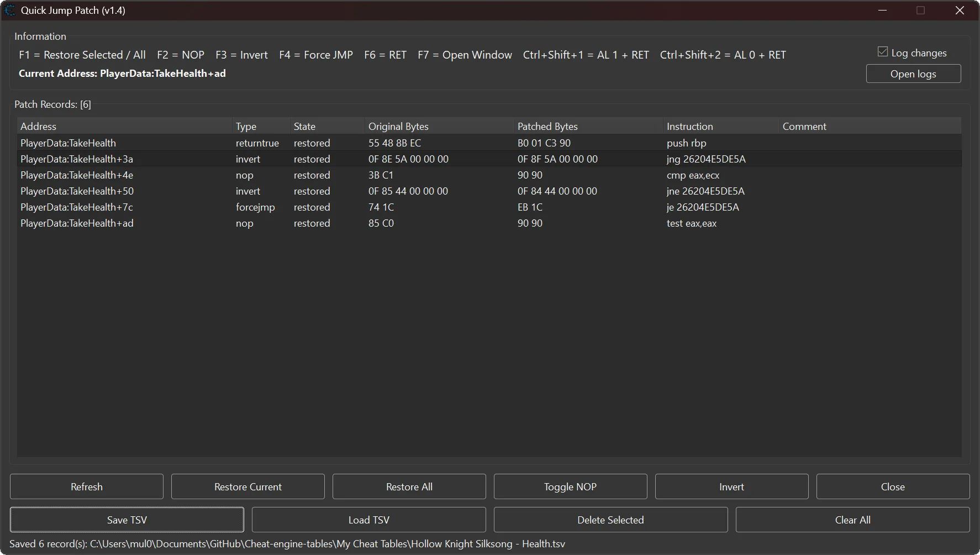Screen dimensions: 980x555
Task: Select the PlayerData:TakeHealth row address
Action: 68,143
